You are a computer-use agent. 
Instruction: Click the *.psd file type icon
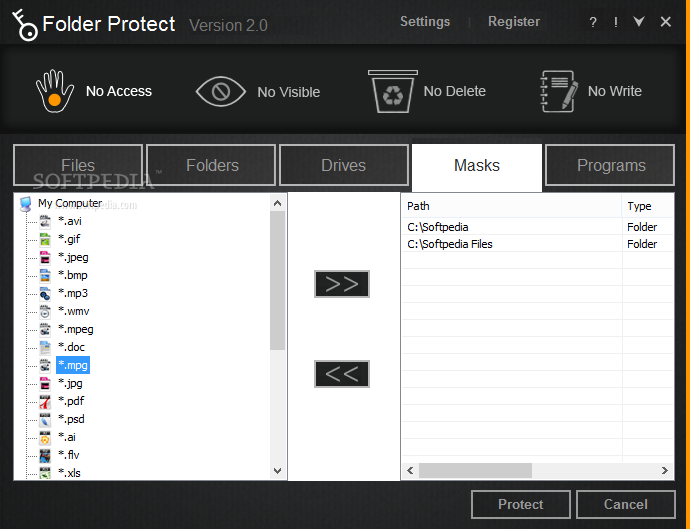[45, 419]
